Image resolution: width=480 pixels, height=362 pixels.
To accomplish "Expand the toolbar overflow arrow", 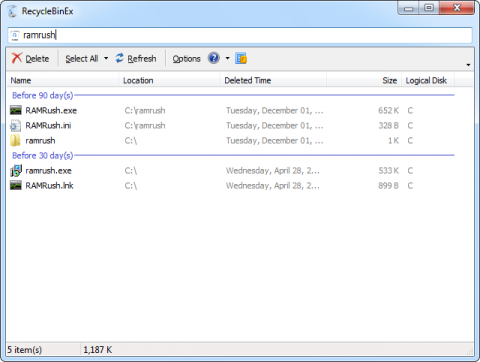I will (468, 65).
